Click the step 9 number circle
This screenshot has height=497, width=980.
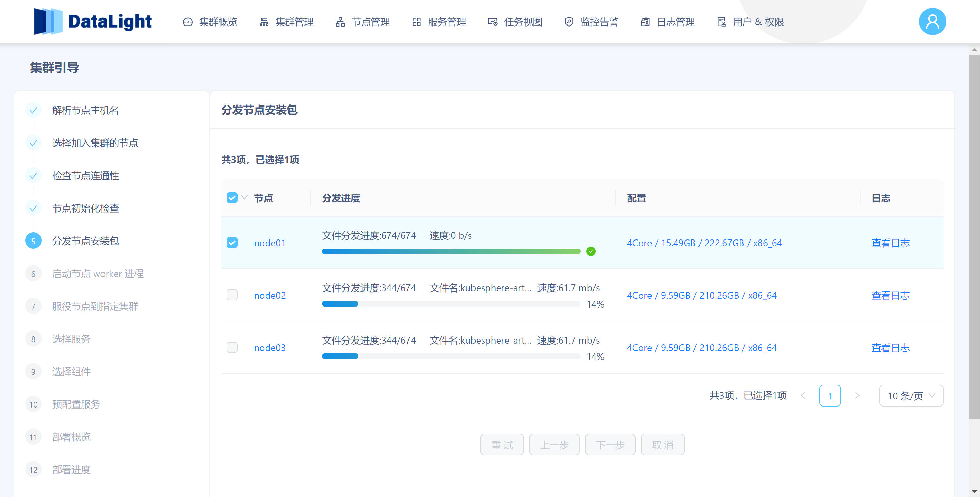point(33,372)
